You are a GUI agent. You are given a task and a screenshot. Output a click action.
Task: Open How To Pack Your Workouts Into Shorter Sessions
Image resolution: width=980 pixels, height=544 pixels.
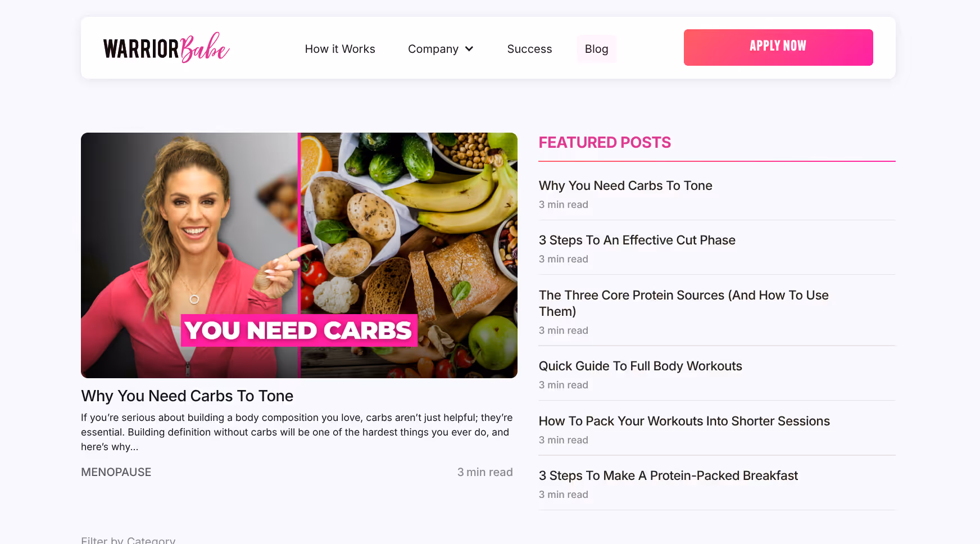[x=684, y=421]
